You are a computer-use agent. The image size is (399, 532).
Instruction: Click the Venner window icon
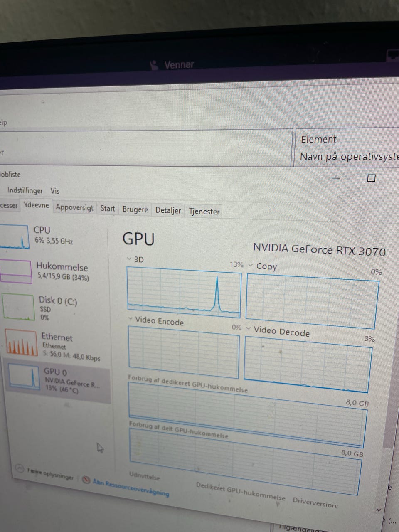click(x=154, y=65)
